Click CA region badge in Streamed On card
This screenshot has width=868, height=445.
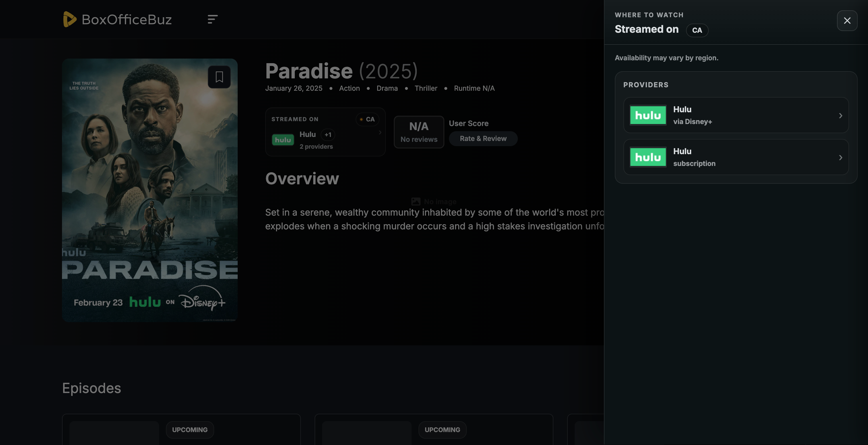coord(367,119)
